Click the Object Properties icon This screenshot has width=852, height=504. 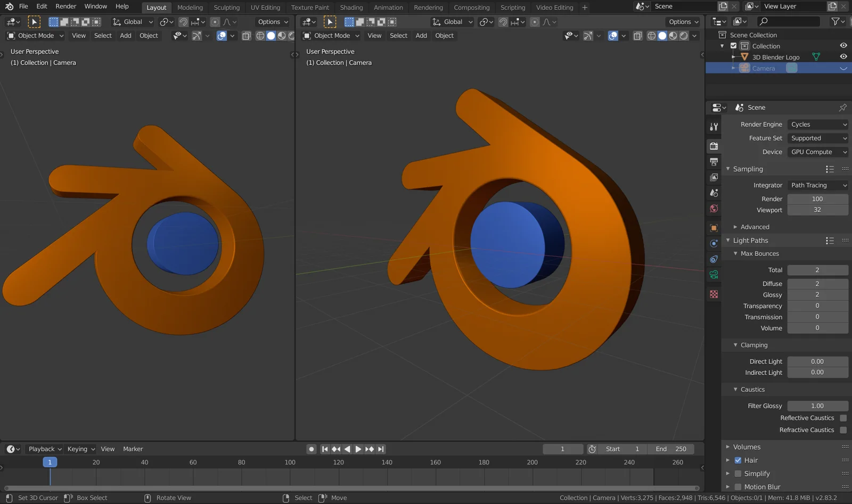714,228
